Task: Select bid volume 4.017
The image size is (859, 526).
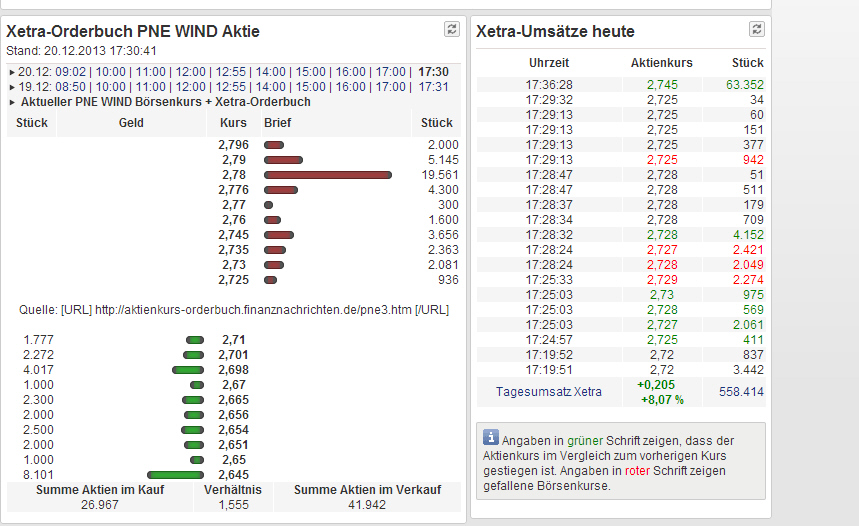Action: 38,370
